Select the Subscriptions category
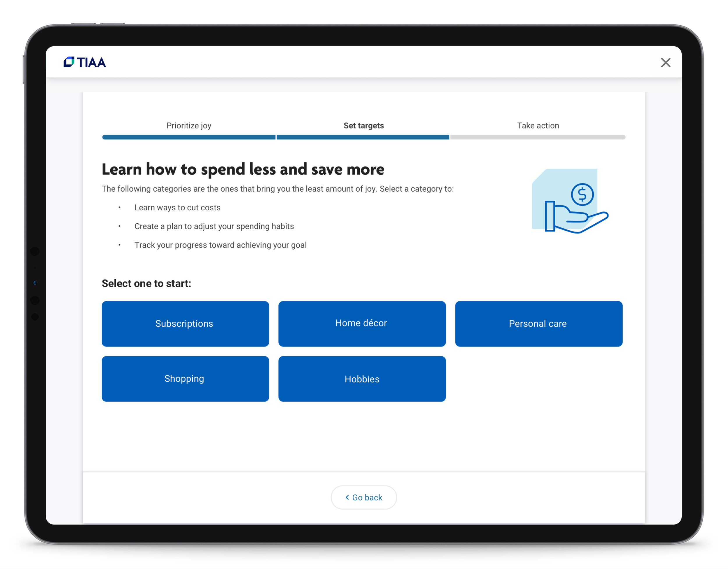This screenshot has height=569, width=728. (185, 324)
